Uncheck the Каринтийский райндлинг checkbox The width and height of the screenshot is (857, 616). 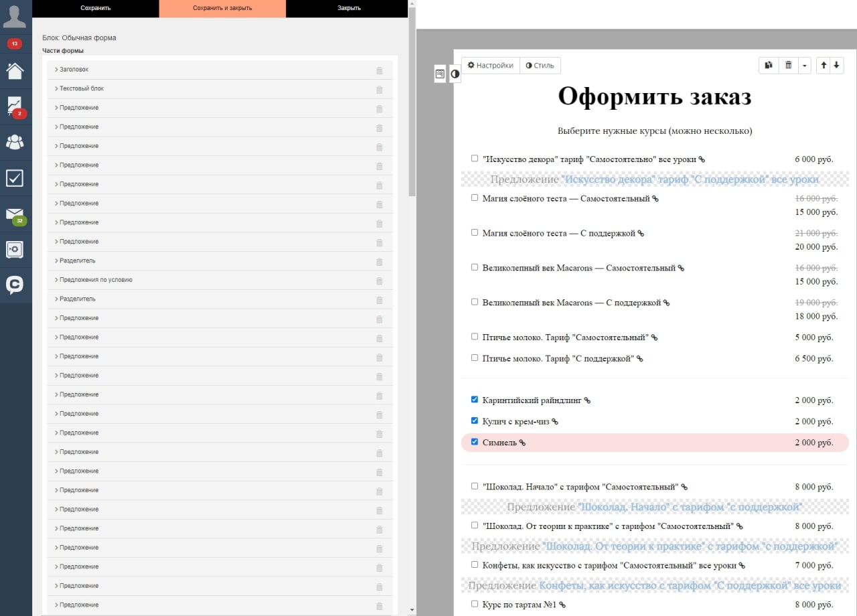click(475, 399)
